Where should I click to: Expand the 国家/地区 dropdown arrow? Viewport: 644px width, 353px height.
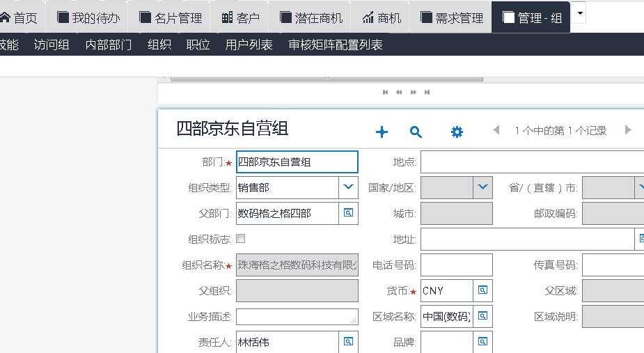482,187
